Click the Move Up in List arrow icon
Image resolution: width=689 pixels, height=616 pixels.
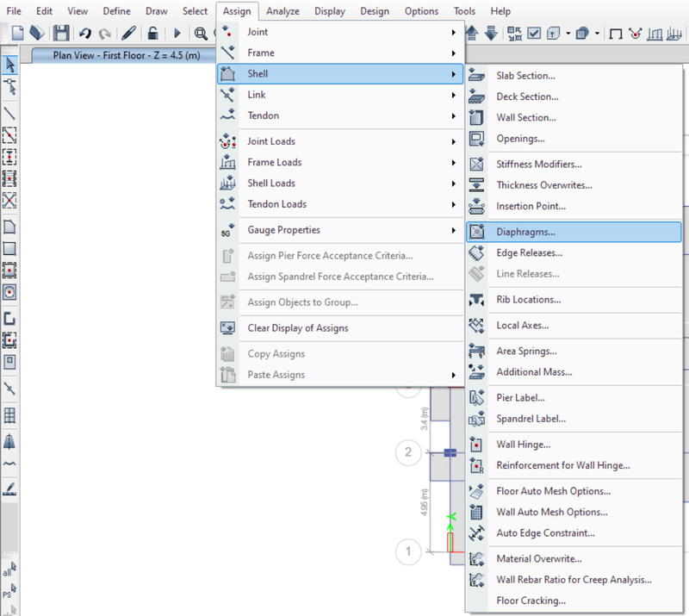click(471, 33)
